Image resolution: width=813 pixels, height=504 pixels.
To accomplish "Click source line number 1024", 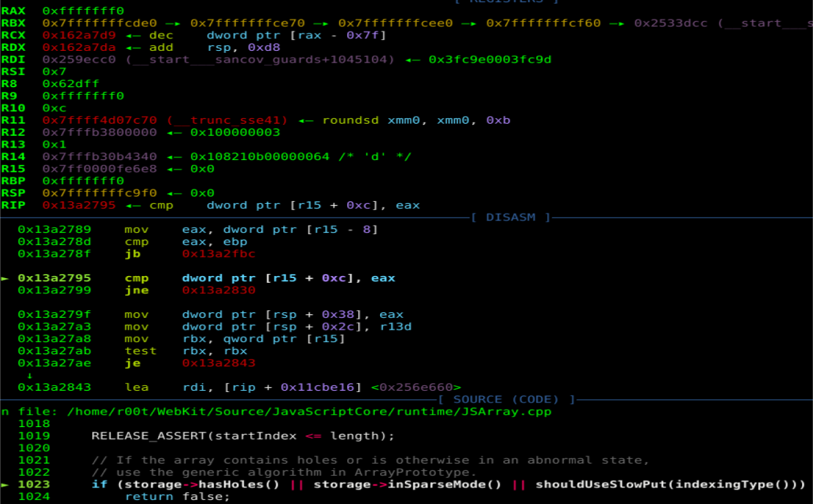I will pos(34,497).
